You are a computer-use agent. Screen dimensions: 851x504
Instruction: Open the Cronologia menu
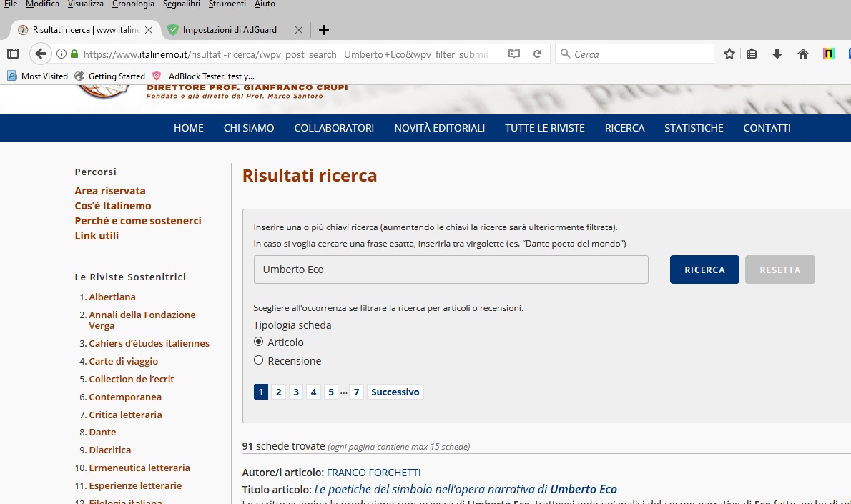click(x=133, y=4)
